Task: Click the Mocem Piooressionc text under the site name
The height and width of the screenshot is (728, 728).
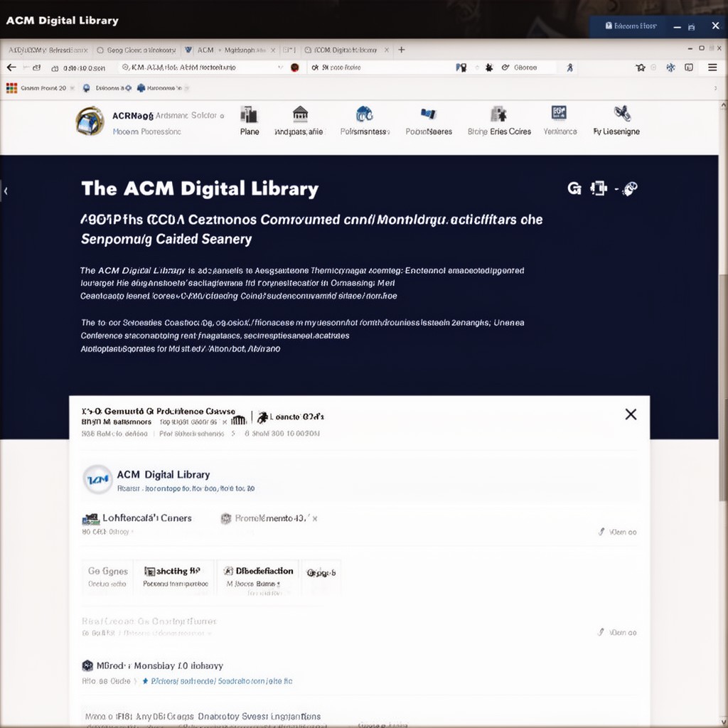Action: point(146,132)
